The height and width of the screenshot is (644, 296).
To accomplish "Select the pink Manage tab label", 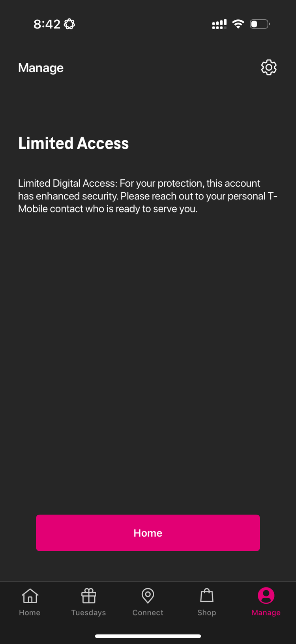I will point(266,612).
